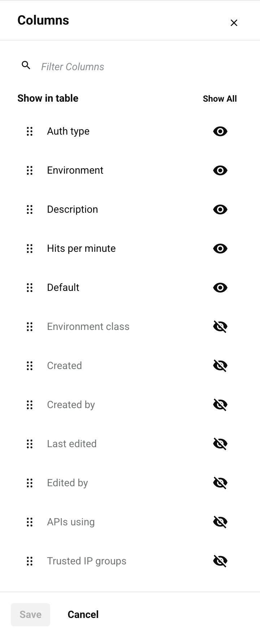
Task: Click the Hits per minute drag handle
Action: [30, 249]
